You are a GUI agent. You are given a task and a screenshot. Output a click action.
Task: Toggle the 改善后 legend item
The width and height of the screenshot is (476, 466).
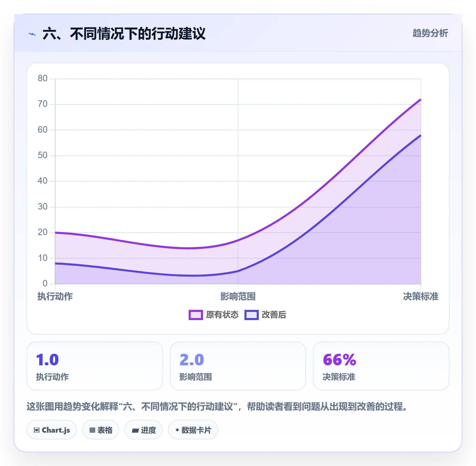(x=266, y=315)
